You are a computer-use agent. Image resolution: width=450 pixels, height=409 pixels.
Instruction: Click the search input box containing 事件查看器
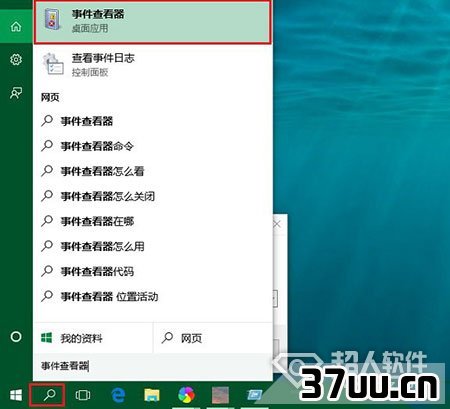click(153, 366)
